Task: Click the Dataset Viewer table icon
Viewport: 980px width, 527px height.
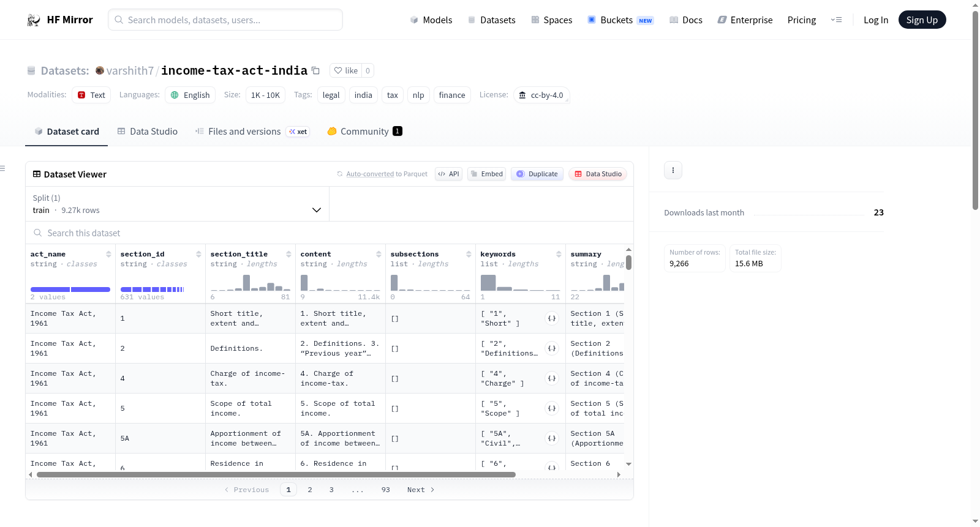Action: click(37, 174)
